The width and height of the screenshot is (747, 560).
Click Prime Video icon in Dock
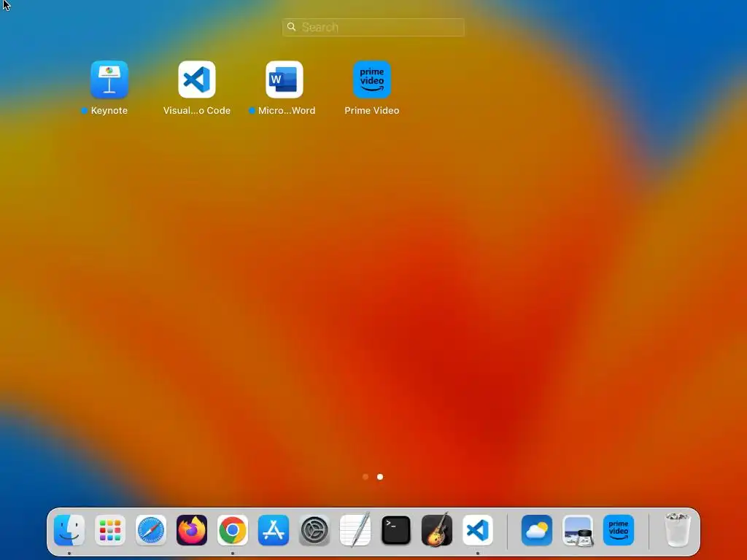(x=619, y=530)
